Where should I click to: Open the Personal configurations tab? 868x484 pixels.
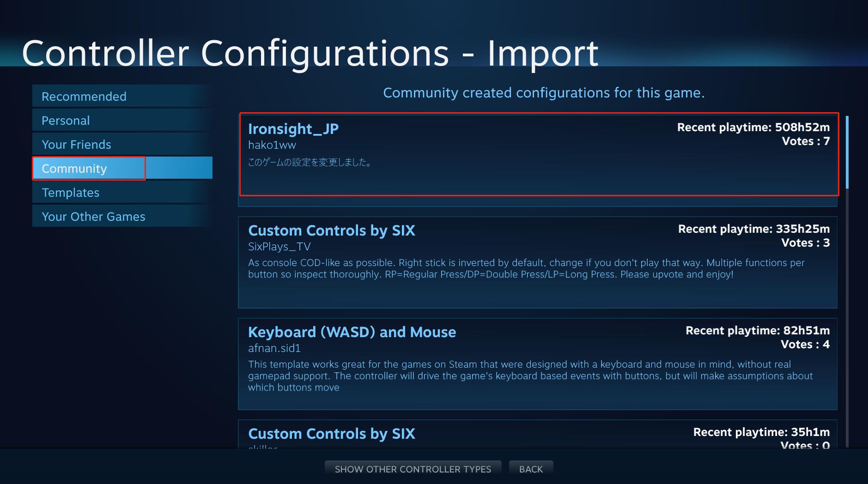[66, 120]
